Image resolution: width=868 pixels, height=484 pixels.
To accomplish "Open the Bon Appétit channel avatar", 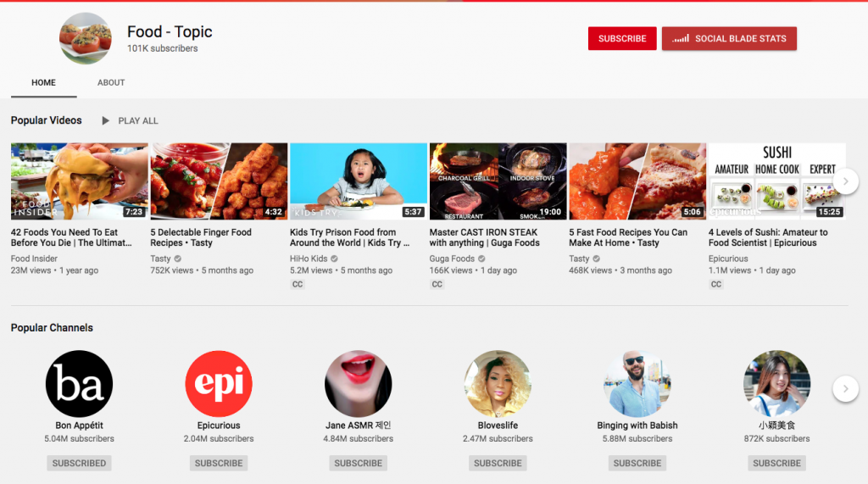I will click(79, 383).
